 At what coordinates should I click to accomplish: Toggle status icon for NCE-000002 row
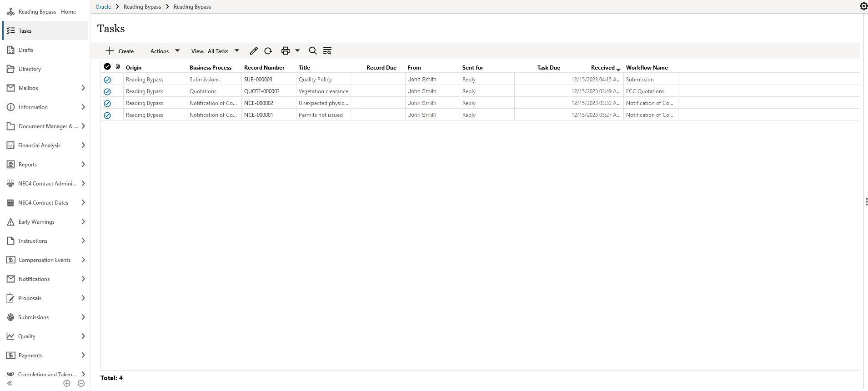107,103
